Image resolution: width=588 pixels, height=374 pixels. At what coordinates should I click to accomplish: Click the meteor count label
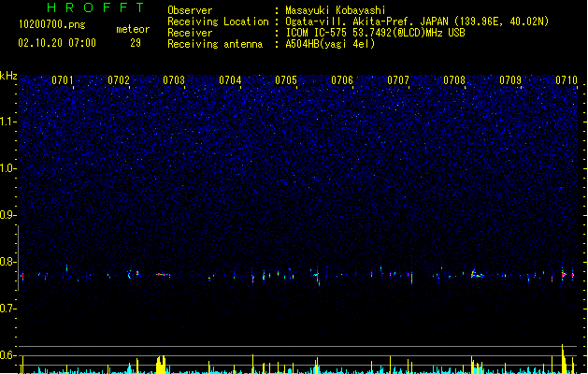[x=133, y=29]
